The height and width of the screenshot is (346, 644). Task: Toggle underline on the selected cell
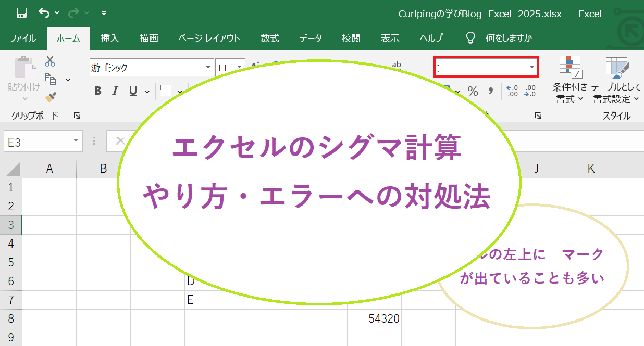click(133, 91)
